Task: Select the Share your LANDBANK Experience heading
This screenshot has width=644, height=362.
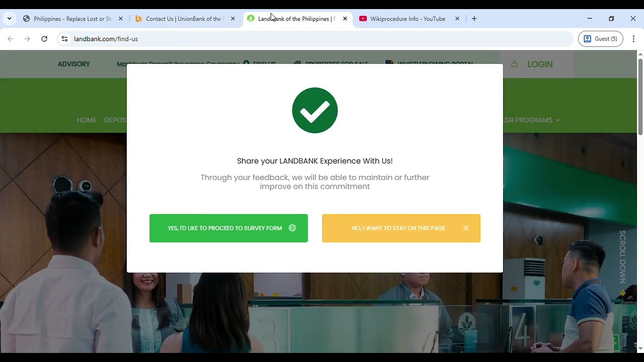Action: coord(315,161)
